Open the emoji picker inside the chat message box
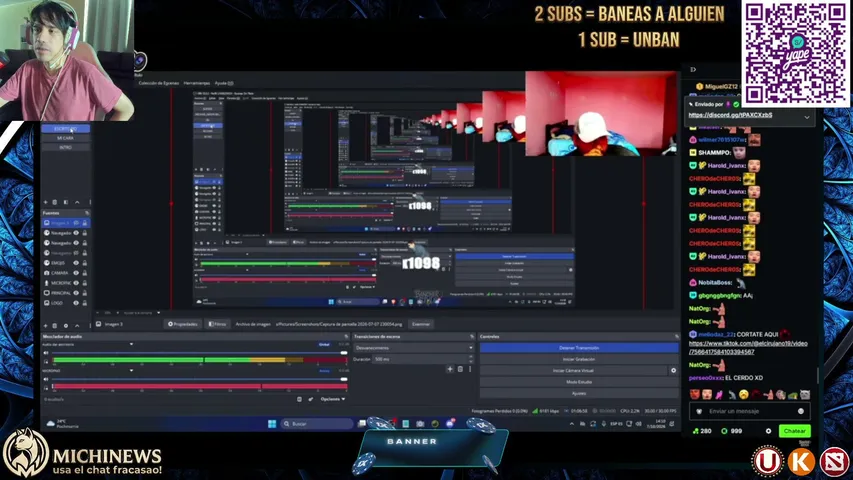 801,411
